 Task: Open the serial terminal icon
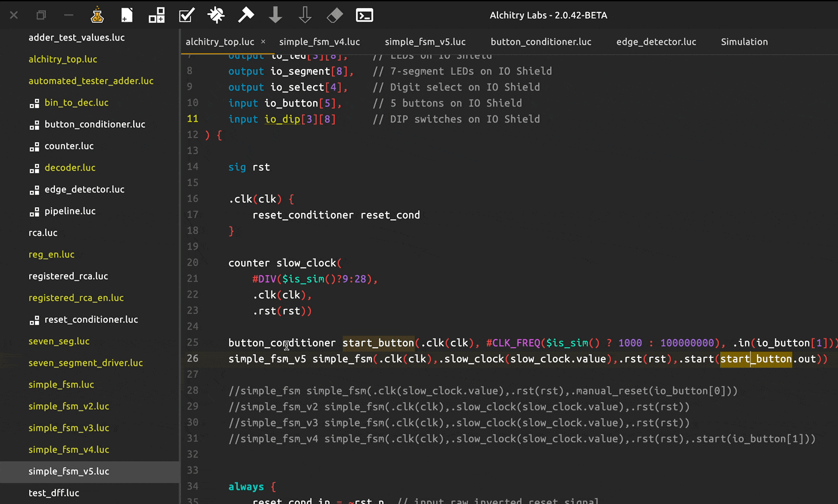pos(364,15)
